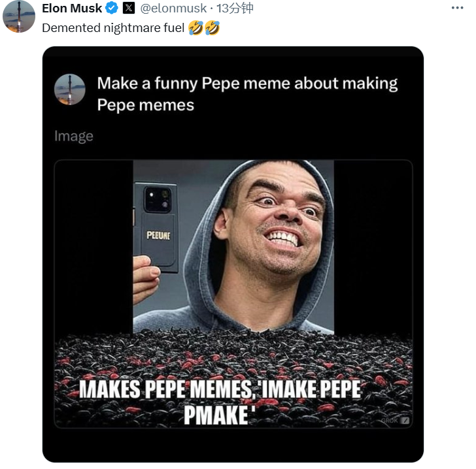Image resolution: width=476 pixels, height=469 pixels.
Task: Click the first laughing emoji in the post
Action: coord(195,27)
